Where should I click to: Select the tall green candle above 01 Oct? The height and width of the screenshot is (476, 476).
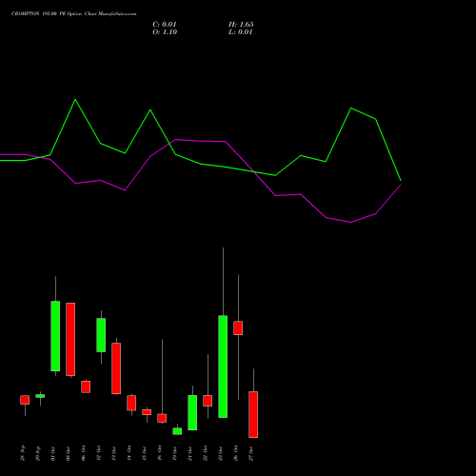click(x=55, y=336)
